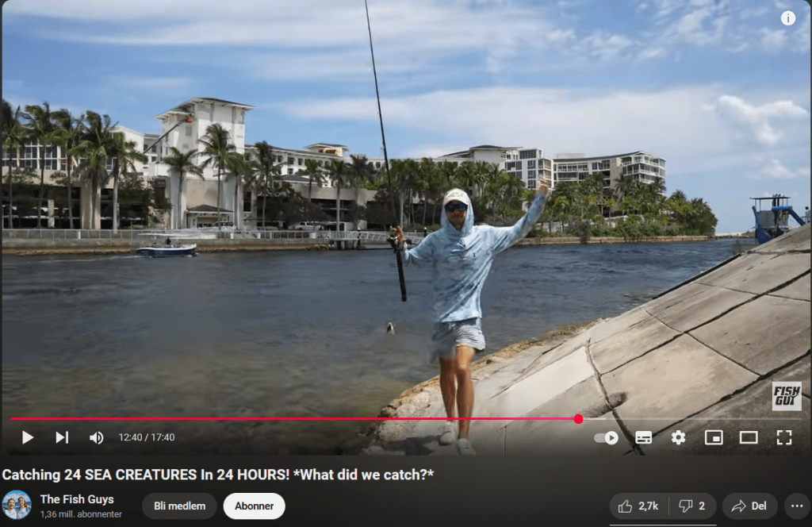This screenshot has width=812, height=527.
Task: Play the paused video
Action: tap(28, 437)
